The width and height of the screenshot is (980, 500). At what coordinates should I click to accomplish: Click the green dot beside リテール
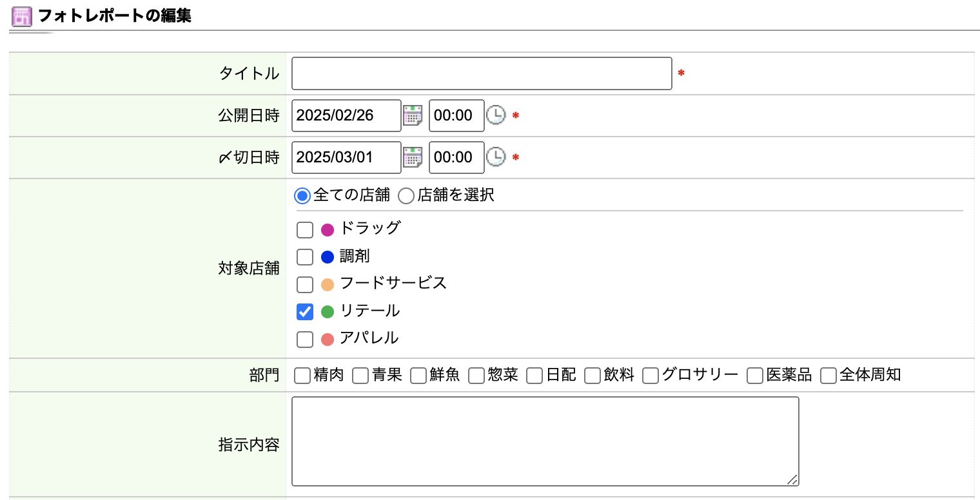(328, 312)
